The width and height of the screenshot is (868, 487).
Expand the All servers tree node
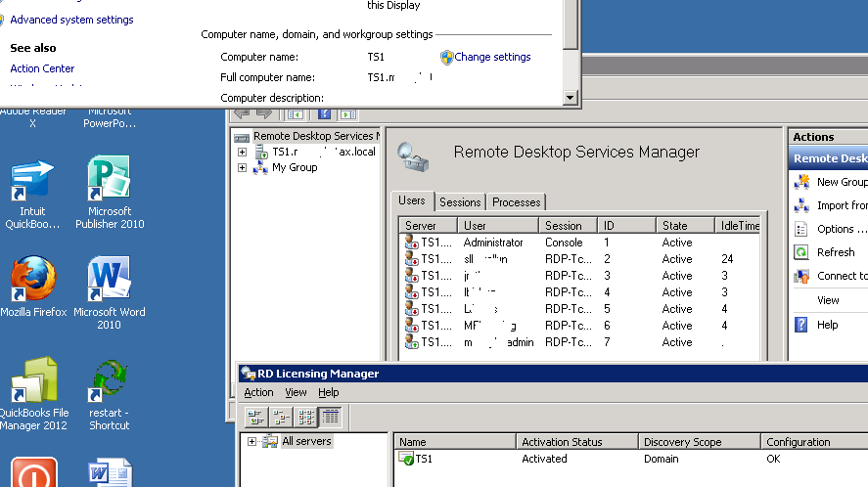[x=252, y=442]
